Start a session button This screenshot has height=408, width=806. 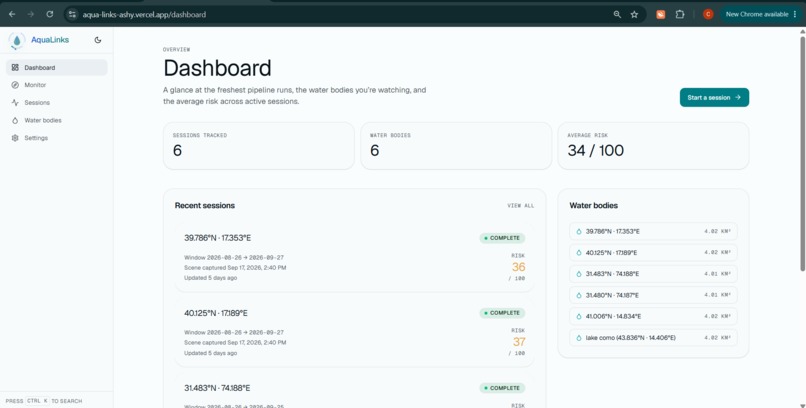pos(714,97)
